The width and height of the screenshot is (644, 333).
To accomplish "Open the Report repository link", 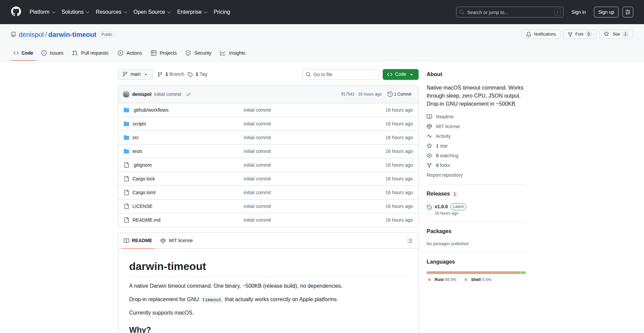I will tap(444, 175).
